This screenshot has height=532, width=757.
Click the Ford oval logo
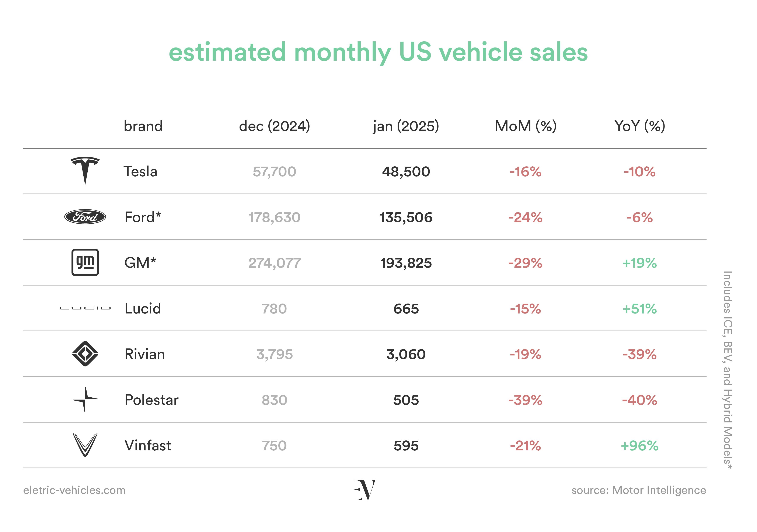85,217
